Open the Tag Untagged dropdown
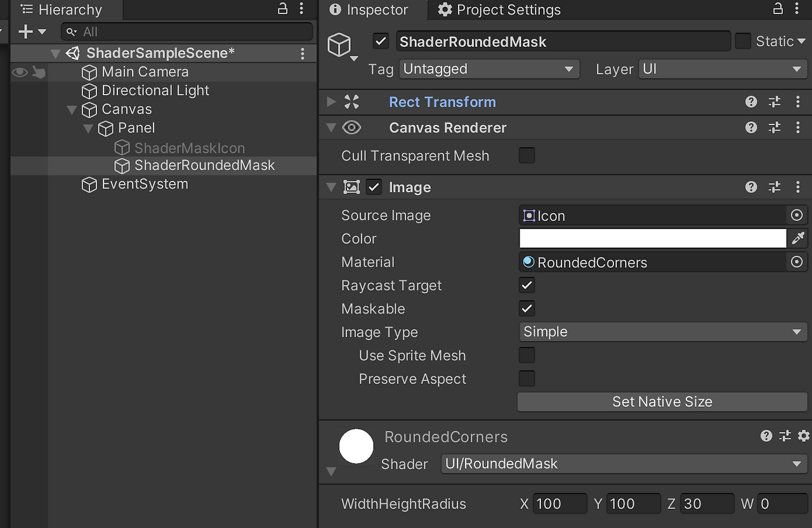This screenshot has width=812, height=528. (488, 69)
